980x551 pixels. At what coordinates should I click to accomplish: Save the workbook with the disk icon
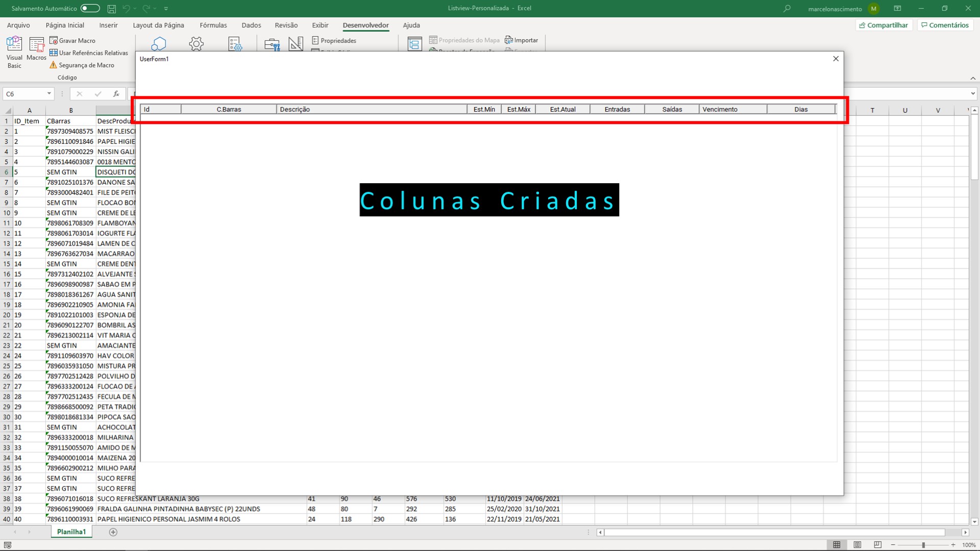[112, 8]
